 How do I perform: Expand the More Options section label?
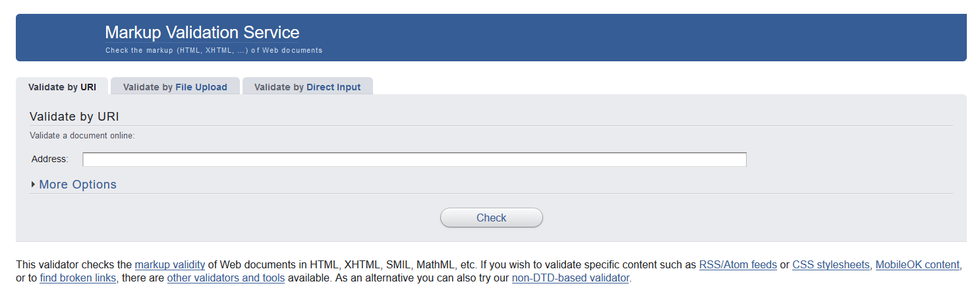[x=78, y=185]
